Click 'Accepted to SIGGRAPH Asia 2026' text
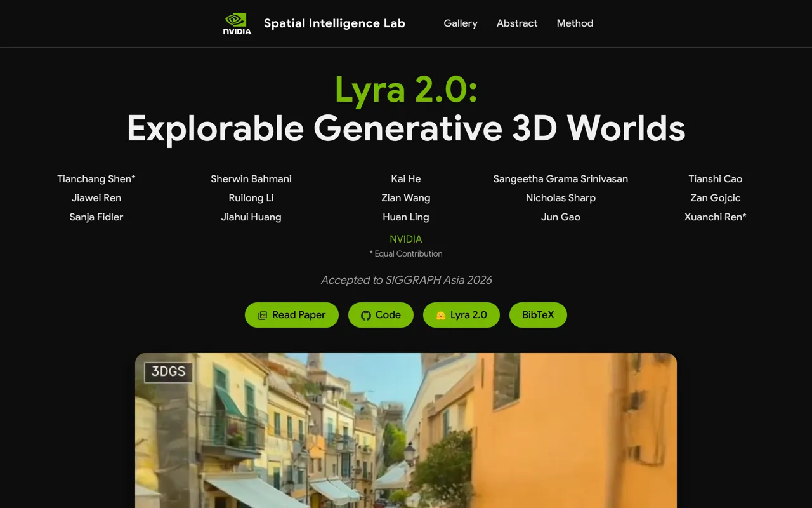The width and height of the screenshot is (812, 508). click(x=406, y=280)
